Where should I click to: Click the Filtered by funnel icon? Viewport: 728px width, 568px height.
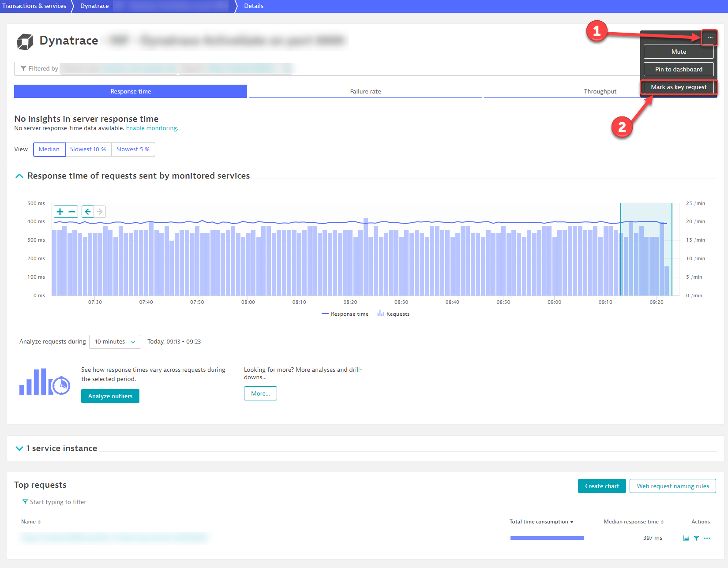point(23,68)
